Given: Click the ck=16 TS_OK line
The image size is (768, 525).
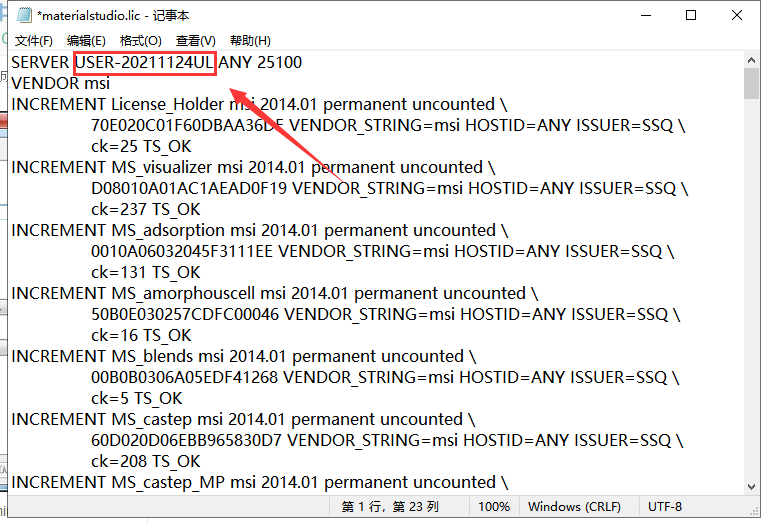Looking at the screenshot, I should pos(141,336).
